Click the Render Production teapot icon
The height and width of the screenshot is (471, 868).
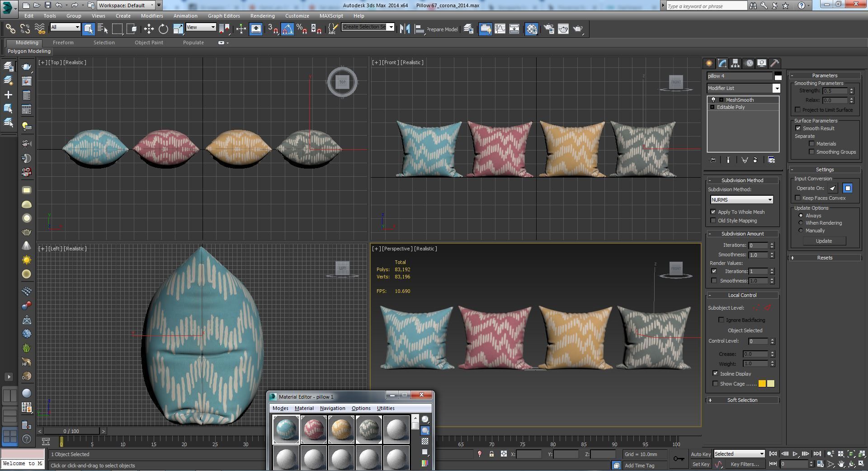[578, 29]
